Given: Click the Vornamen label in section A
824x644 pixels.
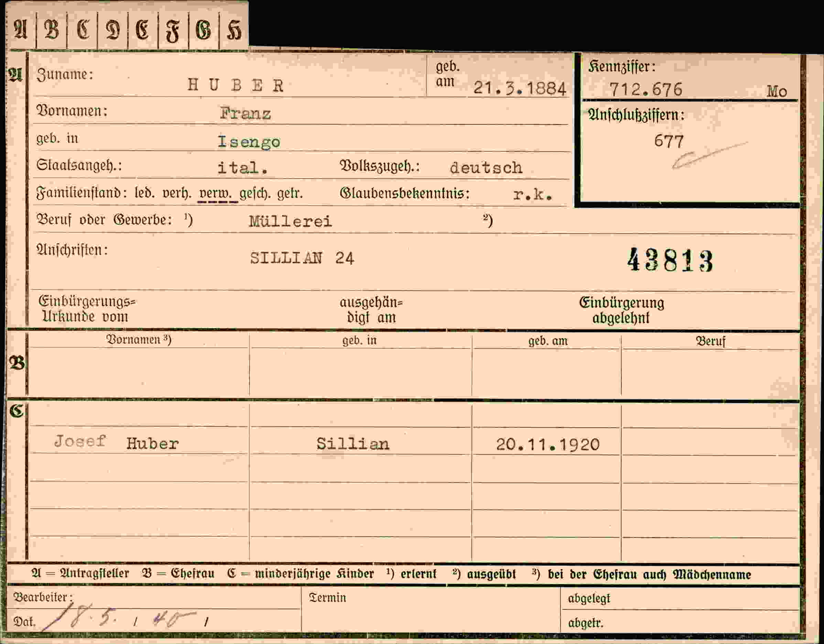Looking at the screenshot, I should tap(72, 111).
